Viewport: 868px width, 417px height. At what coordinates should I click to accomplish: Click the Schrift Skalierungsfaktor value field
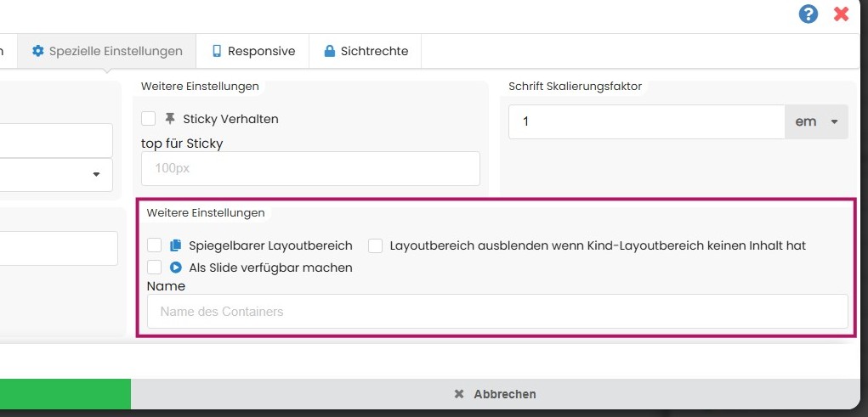(646, 121)
